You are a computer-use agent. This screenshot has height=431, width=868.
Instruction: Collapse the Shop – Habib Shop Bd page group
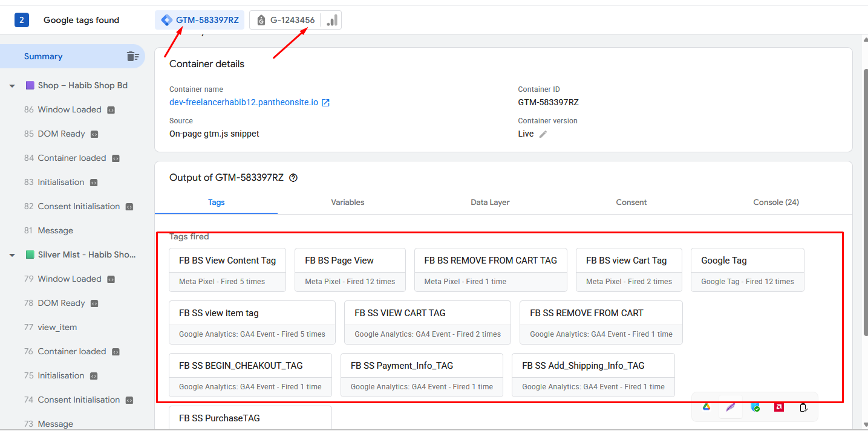12,86
